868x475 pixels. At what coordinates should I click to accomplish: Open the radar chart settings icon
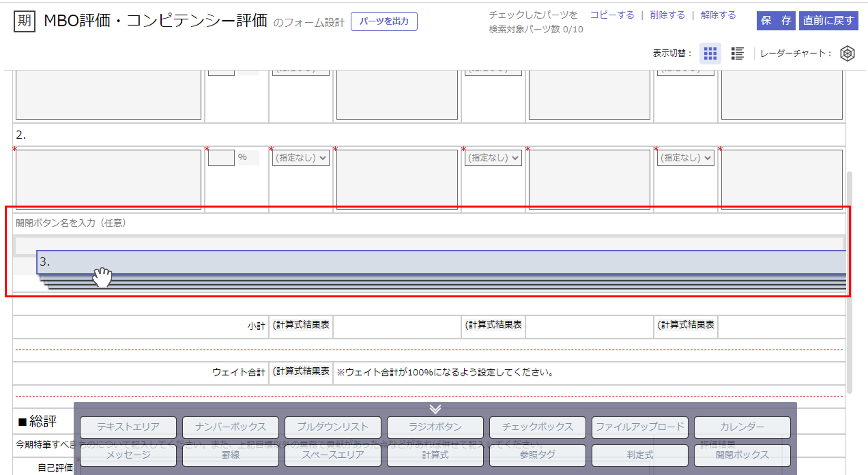[848, 53]
